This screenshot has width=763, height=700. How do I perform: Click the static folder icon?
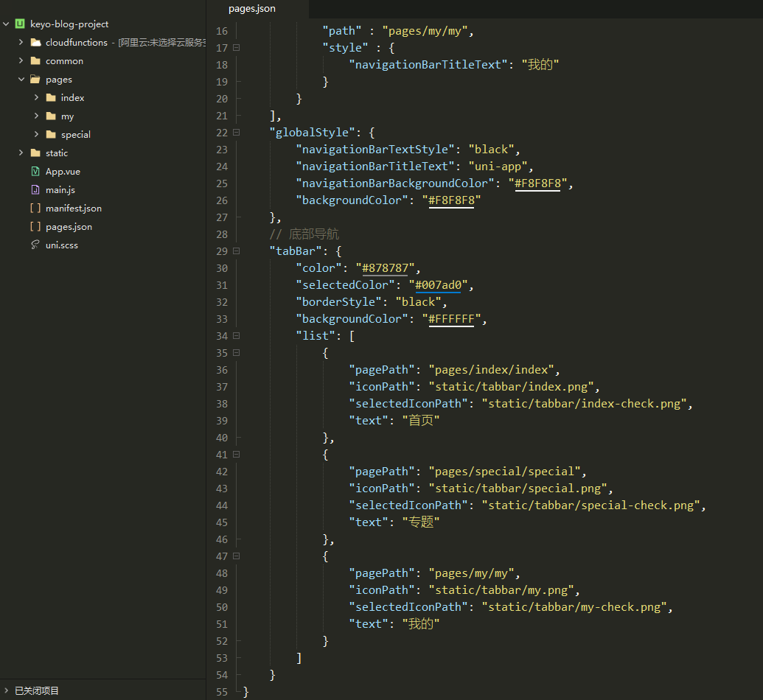[x=35, y=153]
